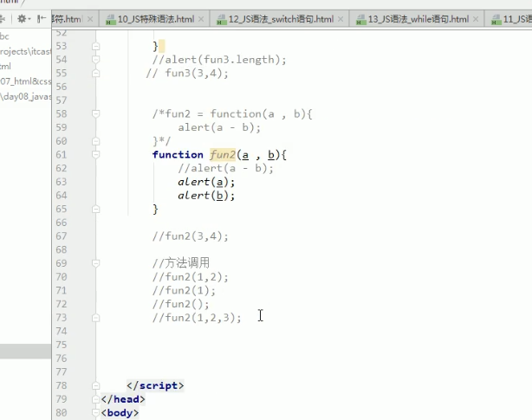Toggle the fold marker at line 54
Viewport: 532px width, 420px height.
pyautogui.click(x=96, y=60)
